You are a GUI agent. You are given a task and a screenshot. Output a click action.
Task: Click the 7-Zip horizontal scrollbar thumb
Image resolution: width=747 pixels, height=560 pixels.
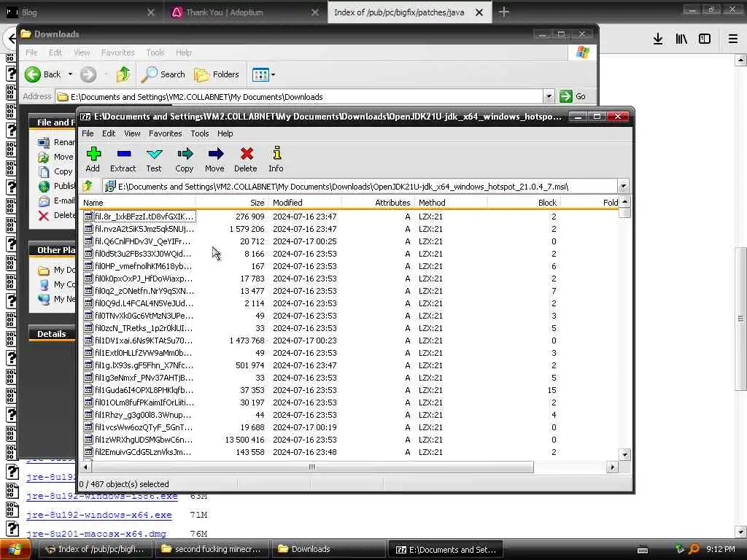tap(312, 467)
